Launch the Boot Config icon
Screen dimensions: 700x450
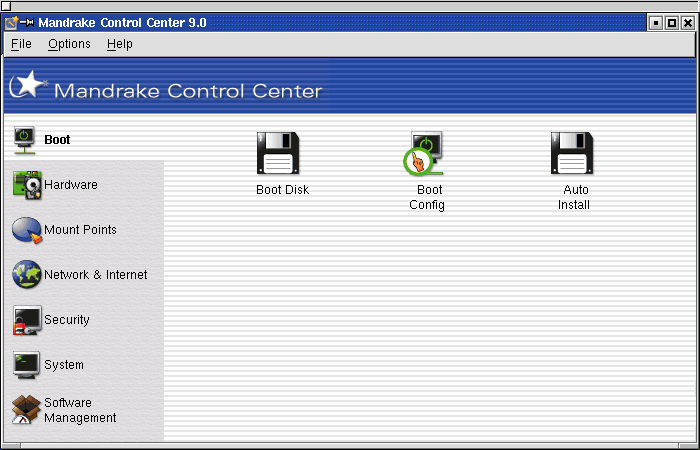[423, 153]
